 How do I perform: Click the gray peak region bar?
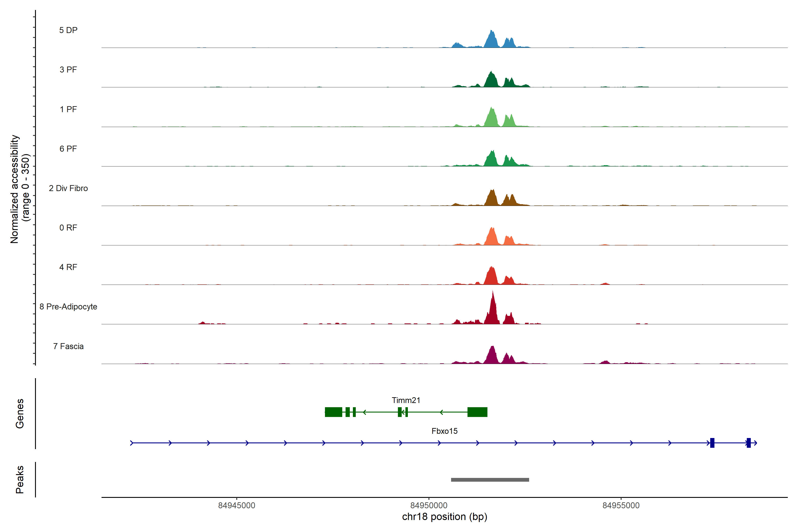pos(490,480)
